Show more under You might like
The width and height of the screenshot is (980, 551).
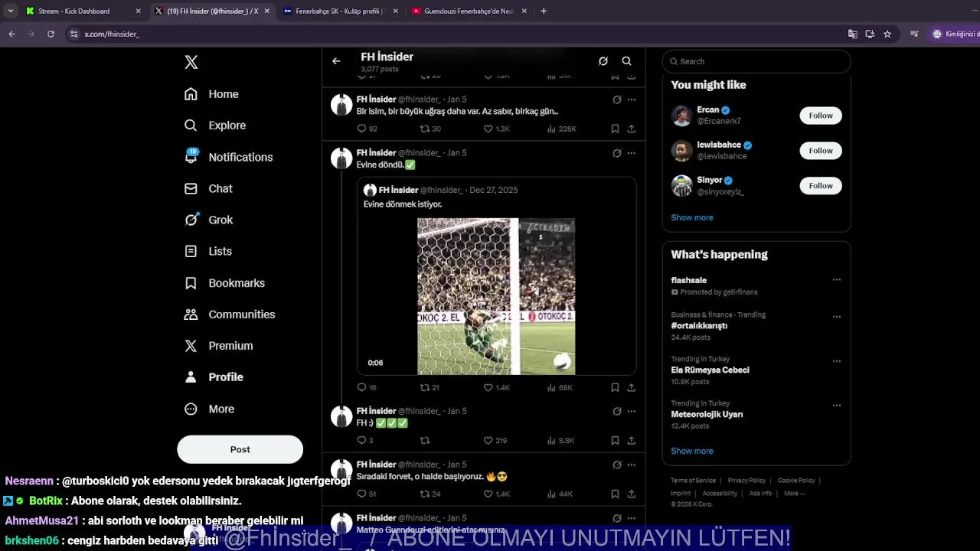(692, 217)
